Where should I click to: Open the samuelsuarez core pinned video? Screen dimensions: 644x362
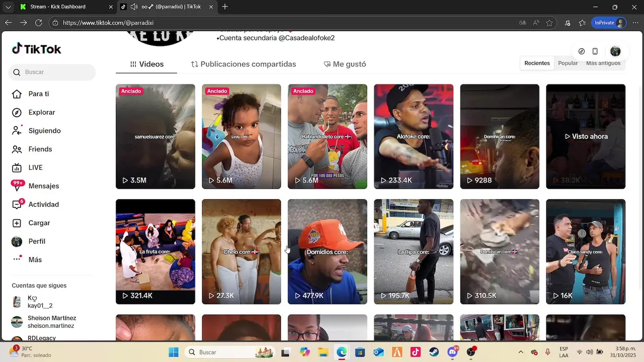[155, 136]
